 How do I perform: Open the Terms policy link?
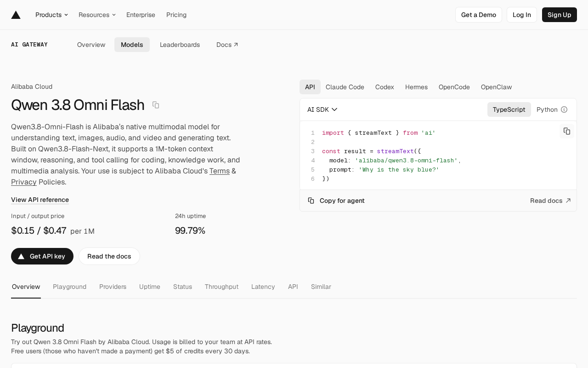coord(220,171)
